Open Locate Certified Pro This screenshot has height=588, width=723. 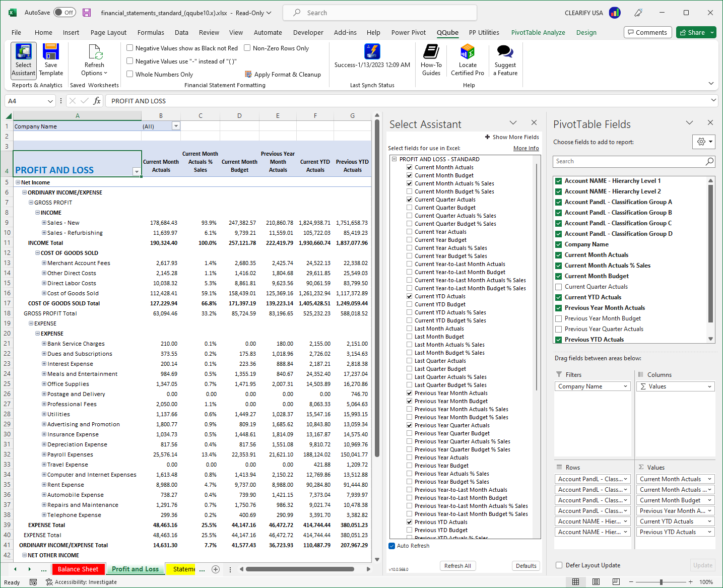coord(467,59)
